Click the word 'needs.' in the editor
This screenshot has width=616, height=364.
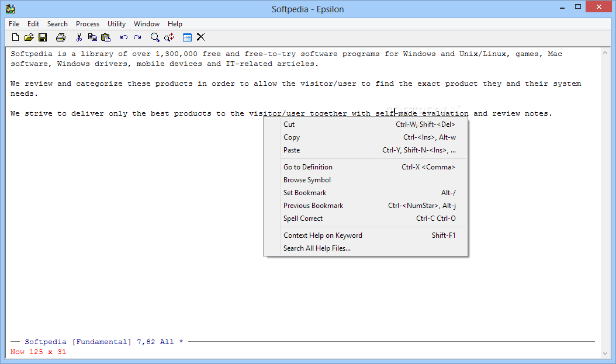tap(24, 94)
